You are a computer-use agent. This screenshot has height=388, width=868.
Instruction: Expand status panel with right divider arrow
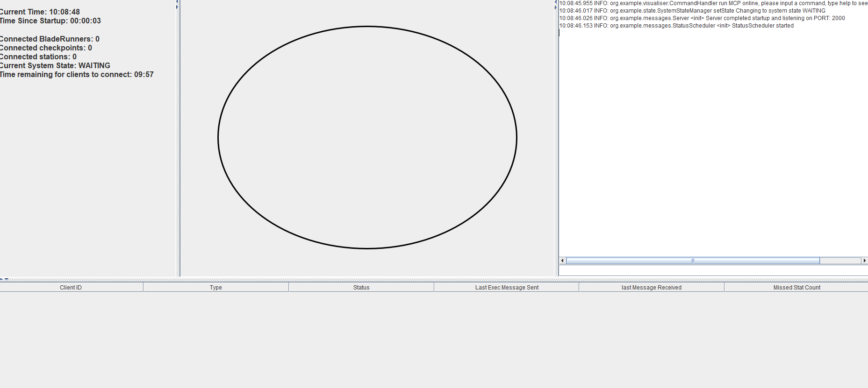(x=177, y=7)
